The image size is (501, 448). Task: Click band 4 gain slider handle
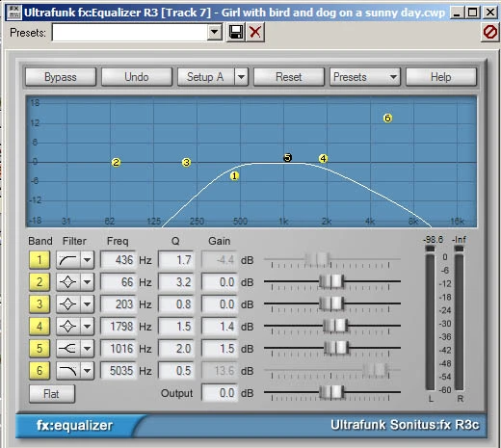click(x=335, y=326)
